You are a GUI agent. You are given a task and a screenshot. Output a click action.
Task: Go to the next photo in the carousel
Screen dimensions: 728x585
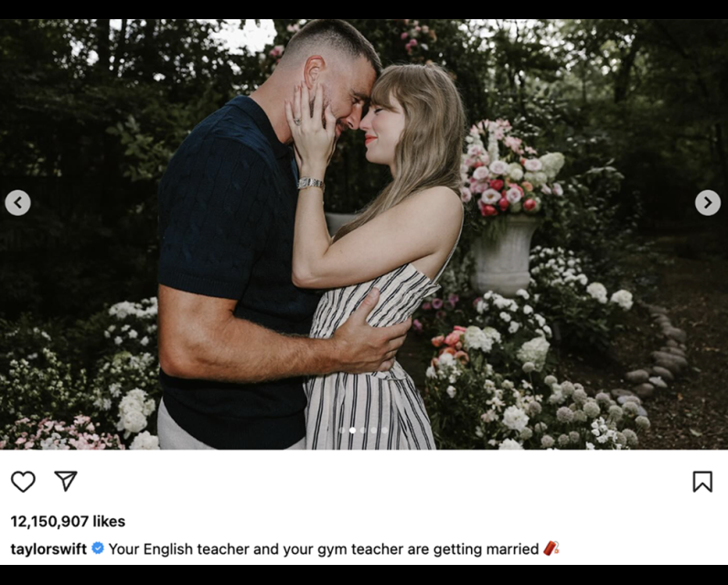click(708, 203)
